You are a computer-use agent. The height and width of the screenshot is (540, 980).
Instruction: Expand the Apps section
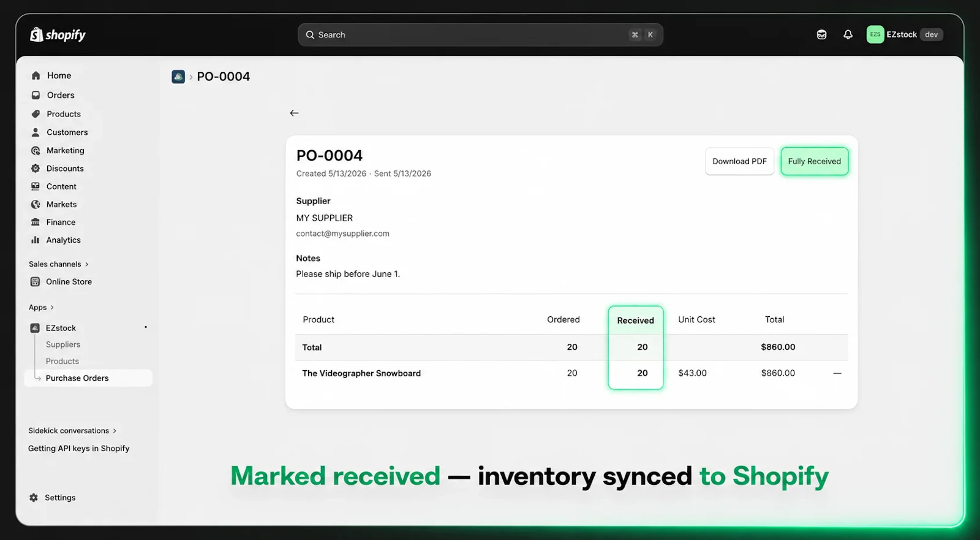click(41, 308)
